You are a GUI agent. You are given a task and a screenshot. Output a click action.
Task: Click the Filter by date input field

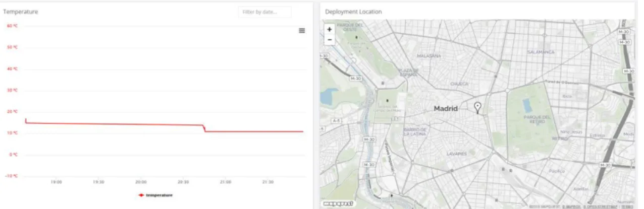click(264, 12)
